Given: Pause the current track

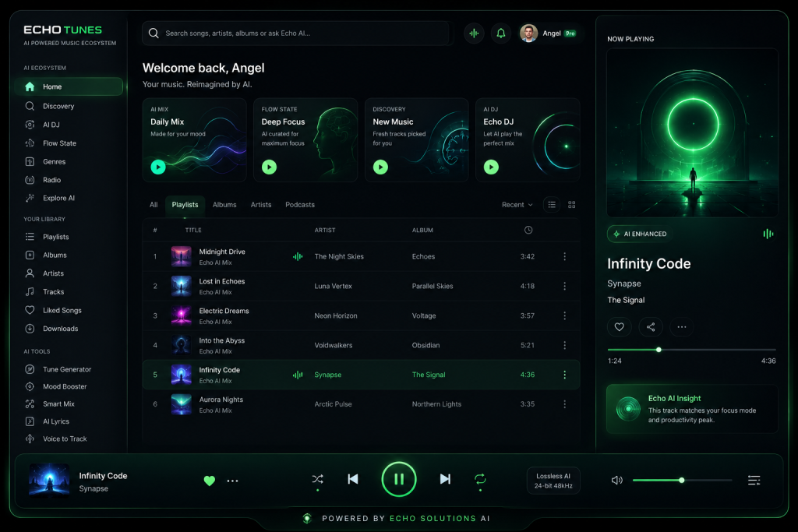Looking at the screenshot, I should 399,479.
